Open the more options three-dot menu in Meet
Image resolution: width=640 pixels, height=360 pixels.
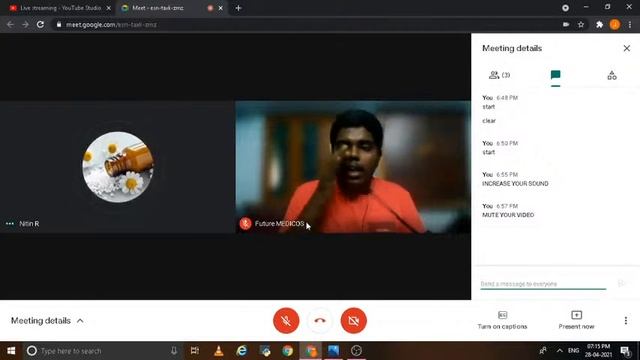coord(626,320)
